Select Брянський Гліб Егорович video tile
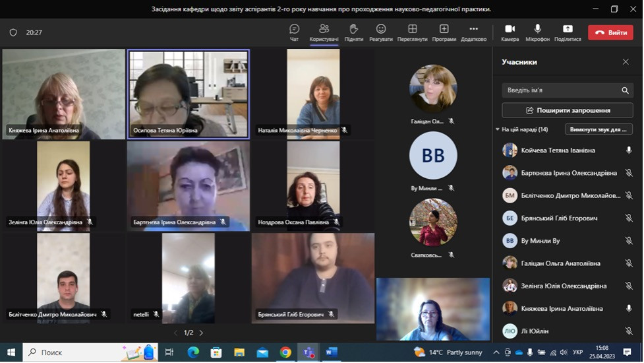The width and height of the screenshot is (644, 363). click(x=313, y=279)
